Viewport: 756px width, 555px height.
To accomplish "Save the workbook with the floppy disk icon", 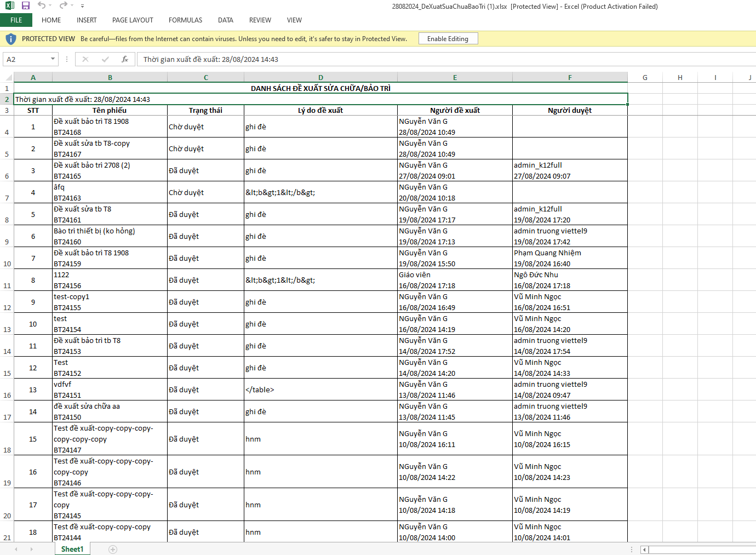I will (26, 5).
